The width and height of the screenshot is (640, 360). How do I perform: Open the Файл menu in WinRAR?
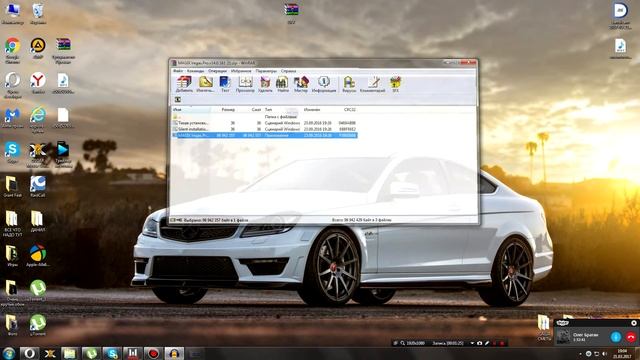(178, 71)
